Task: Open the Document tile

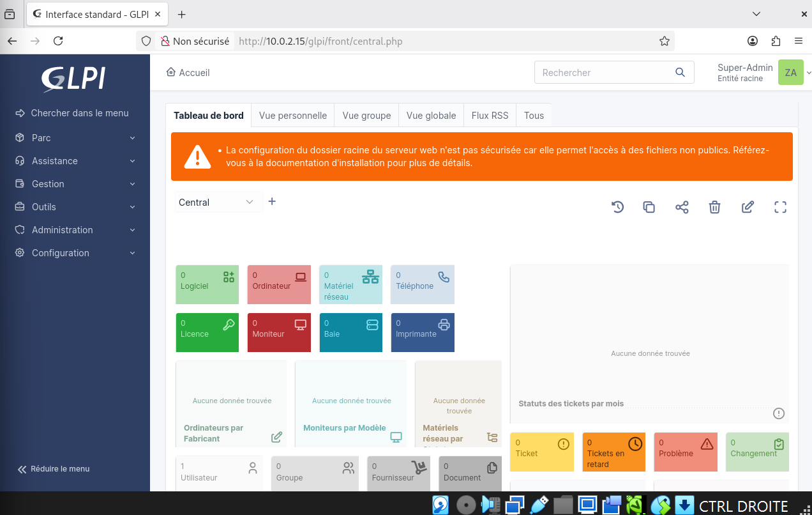Action: point(470,473)
